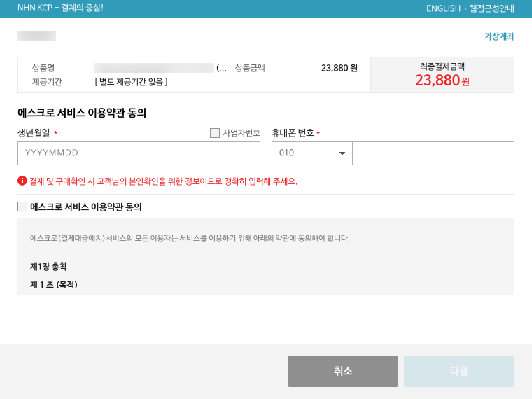Screen dimensions: 532x399
Task: Click the 최종결제금액 23,880원 amount
Action: (x=442, y=80)
